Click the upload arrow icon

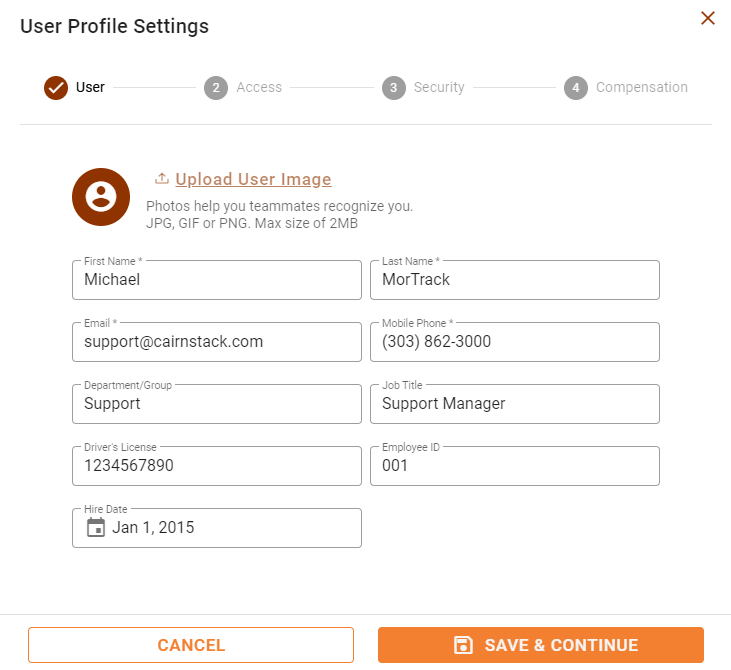pos(162,179)
